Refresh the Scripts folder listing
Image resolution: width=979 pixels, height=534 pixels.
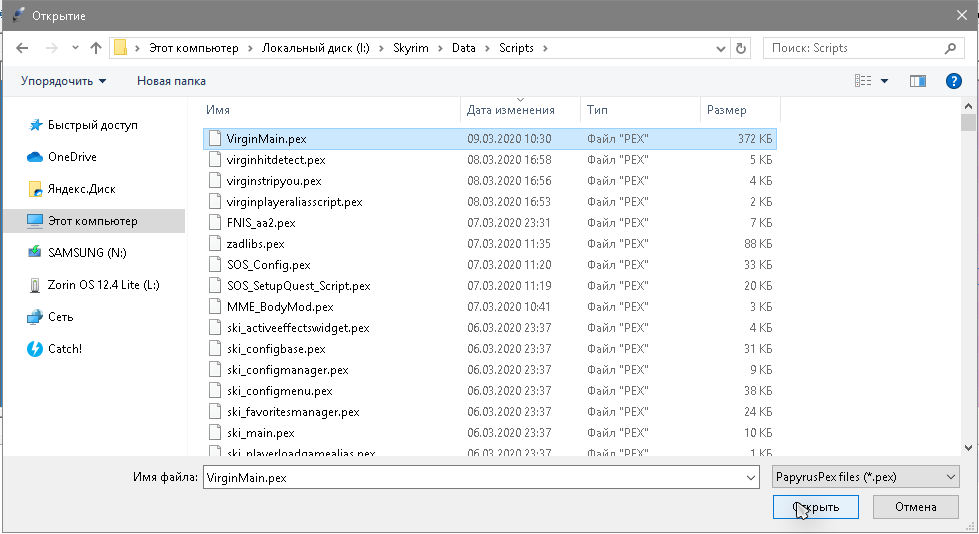[x=741, y=48]
